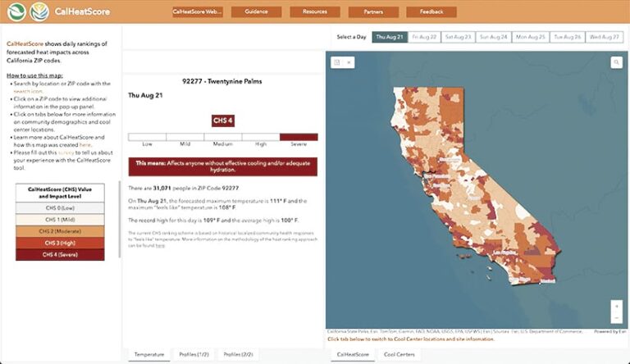
Task: Select Wed Aug 27 day
Action: pos(605,37)
